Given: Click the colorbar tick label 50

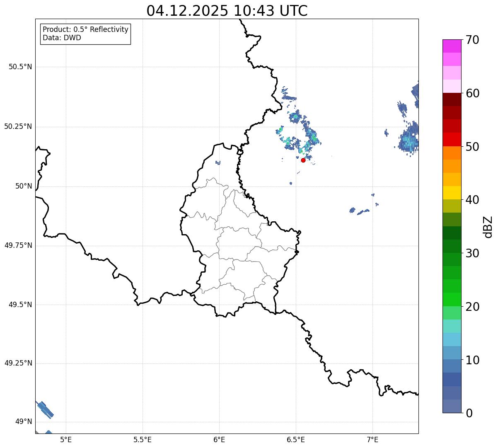Looking at the screenshot, I should click(x=472, y=147).
